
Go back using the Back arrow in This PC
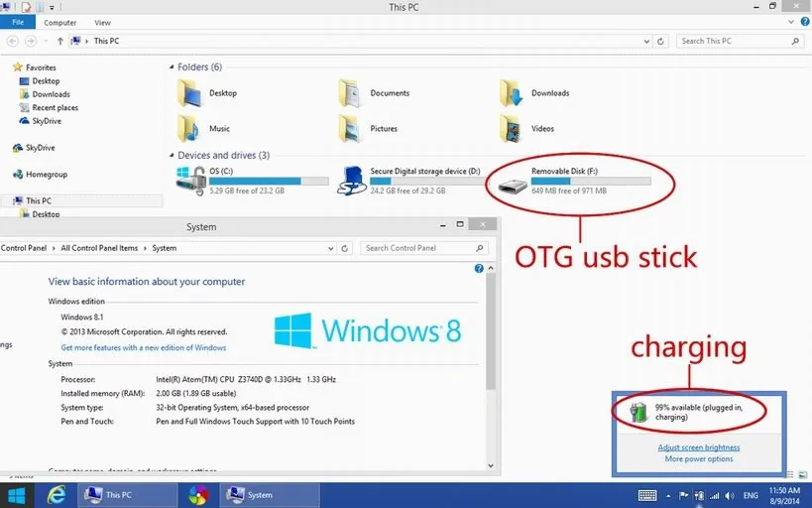point(13,41)
